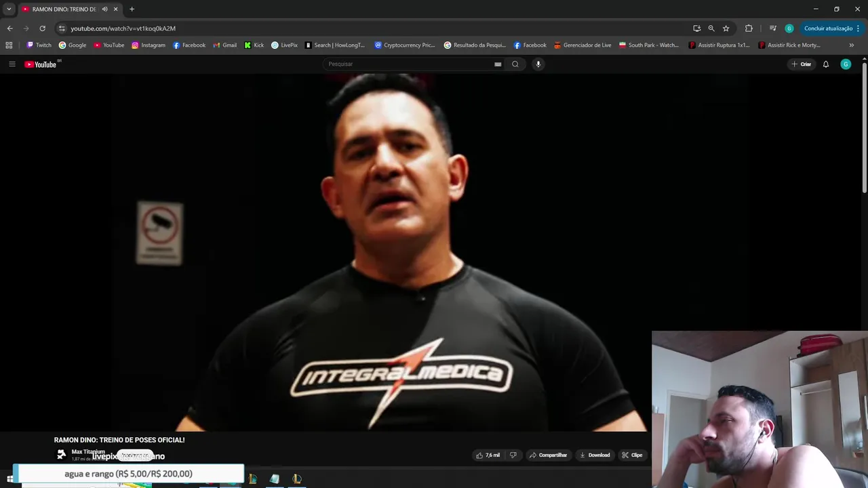Open the YouTube account avatar menu
The height and width of the screenshot is (488, 868).
point(846,64)
